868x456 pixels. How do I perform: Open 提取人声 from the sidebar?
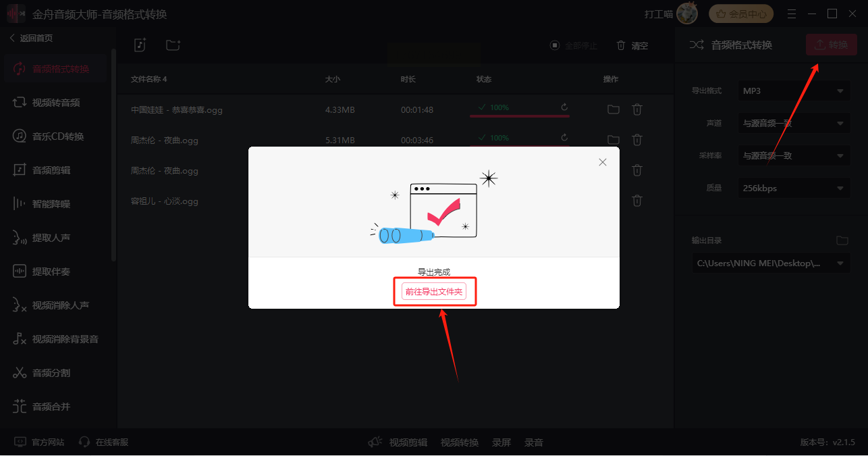[x=51, y=238]
